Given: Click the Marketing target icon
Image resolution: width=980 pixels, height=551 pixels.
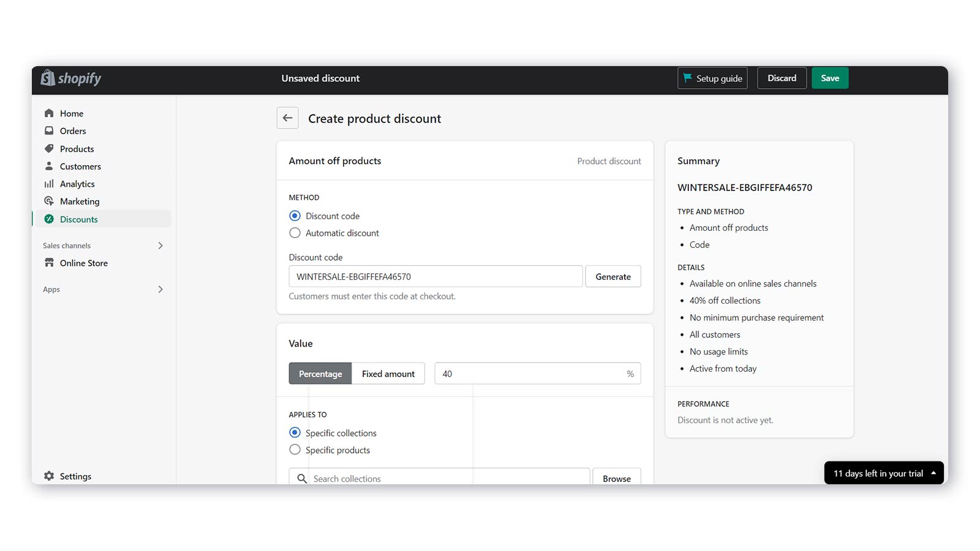Looking at the screenshot, I should pos(49,201).
